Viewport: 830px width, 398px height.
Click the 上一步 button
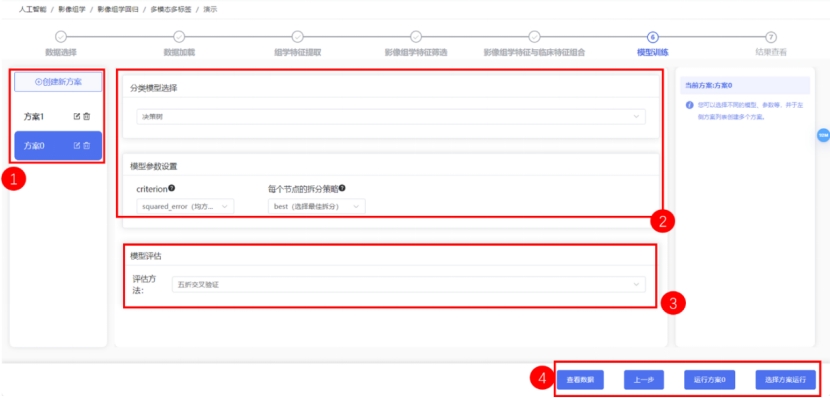(x=644, y=379)
